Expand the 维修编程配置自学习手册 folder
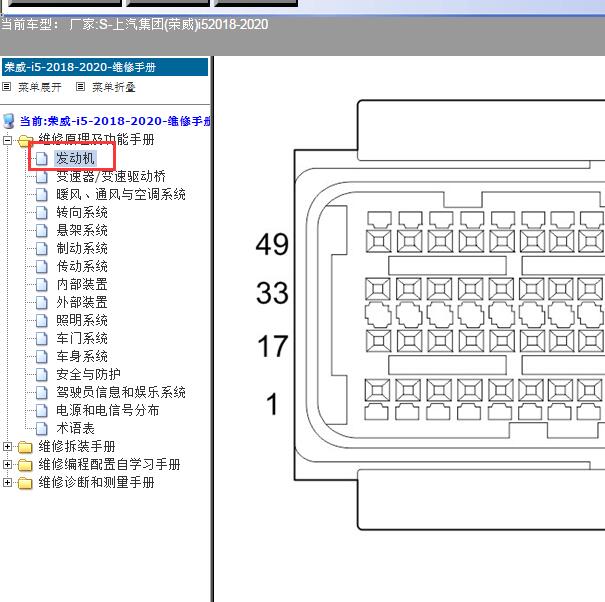 (x=7, y=464)
